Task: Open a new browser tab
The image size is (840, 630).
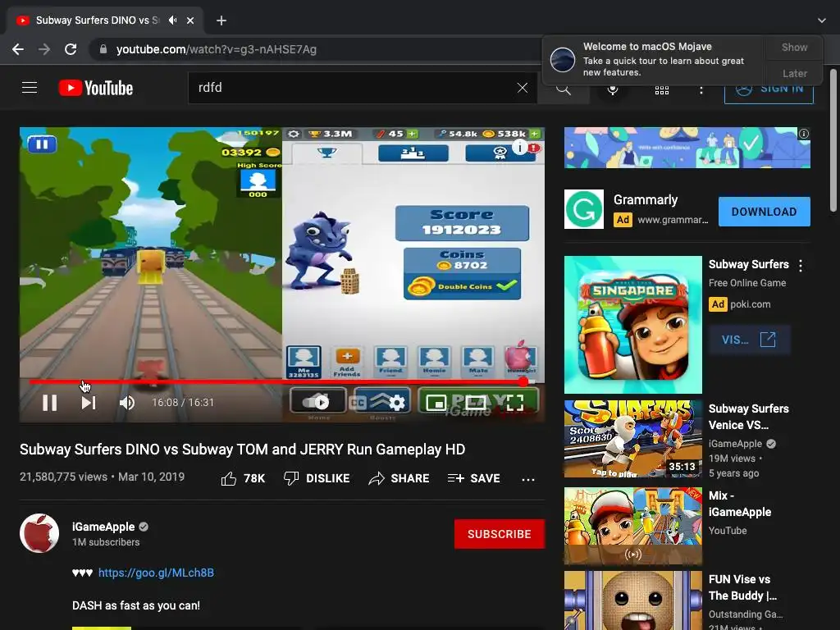Action: (221, 21)
